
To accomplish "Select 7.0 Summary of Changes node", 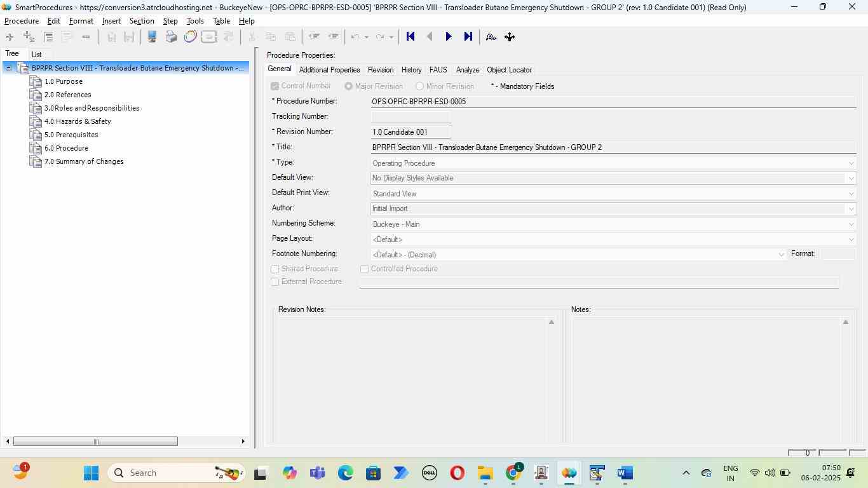I will click(x=84, y=161).
